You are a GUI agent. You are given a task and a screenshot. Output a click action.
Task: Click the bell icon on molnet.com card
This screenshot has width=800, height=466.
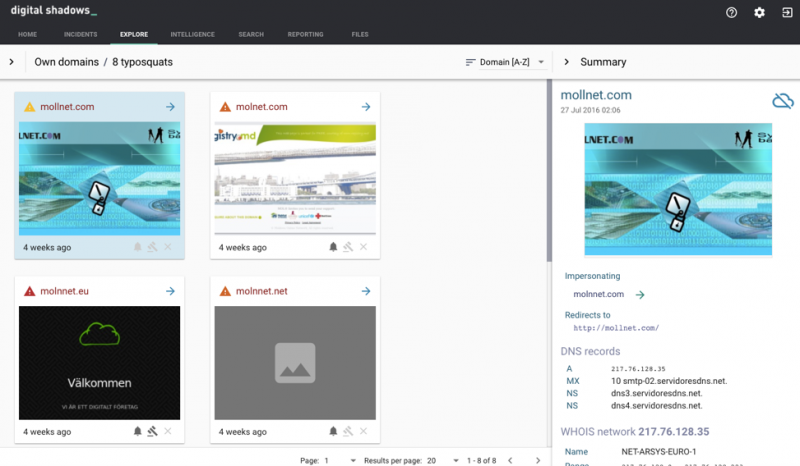[x=333, y=247]
